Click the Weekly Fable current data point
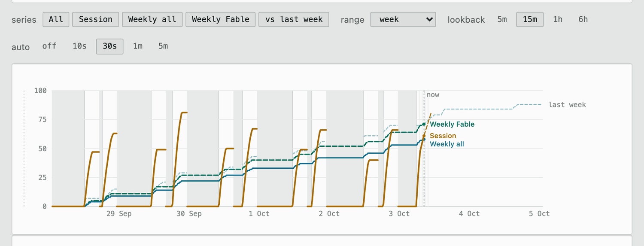The image size is (644, 246). coord(424,124)
